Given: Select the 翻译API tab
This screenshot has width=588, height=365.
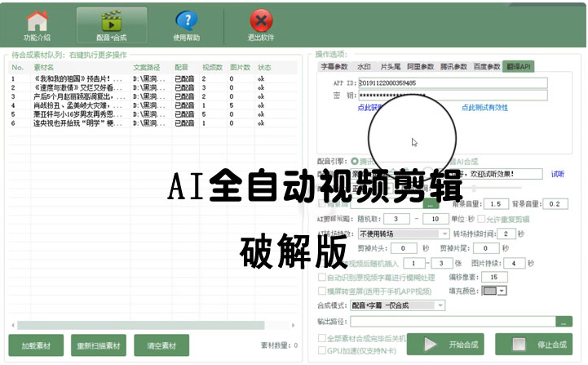Looking at the screenshot, I should 519,66.
